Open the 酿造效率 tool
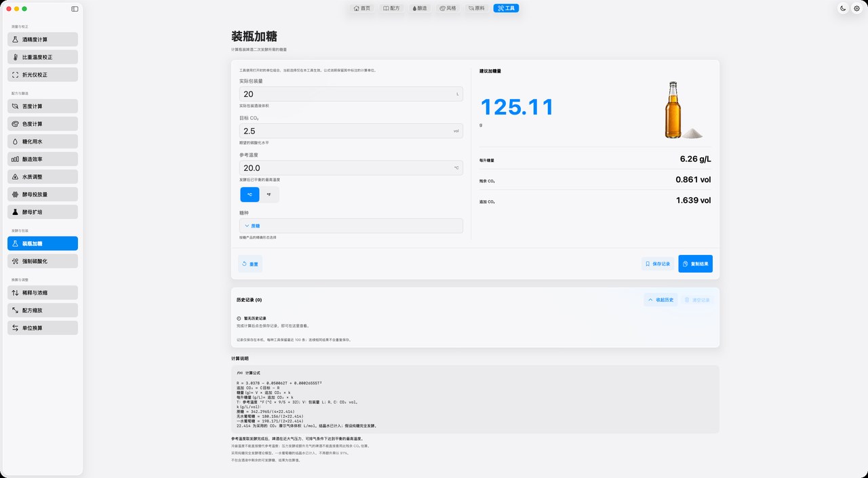 (x=43, y=159)
